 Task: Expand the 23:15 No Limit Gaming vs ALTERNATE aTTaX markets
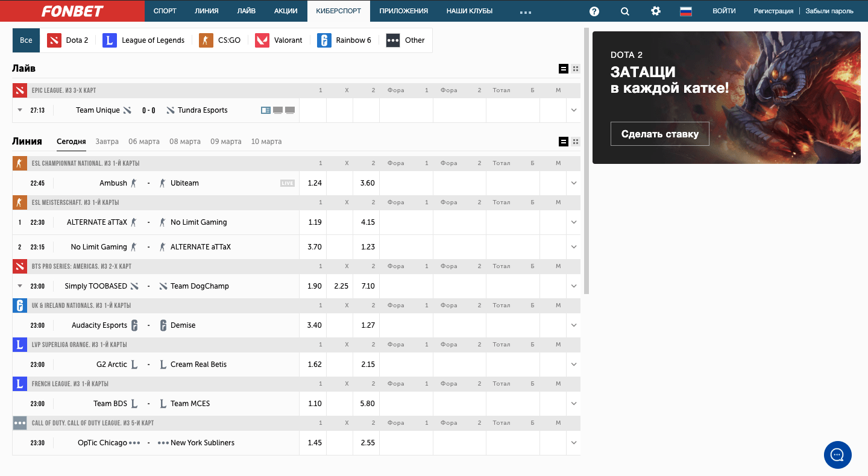click(574, 247)
